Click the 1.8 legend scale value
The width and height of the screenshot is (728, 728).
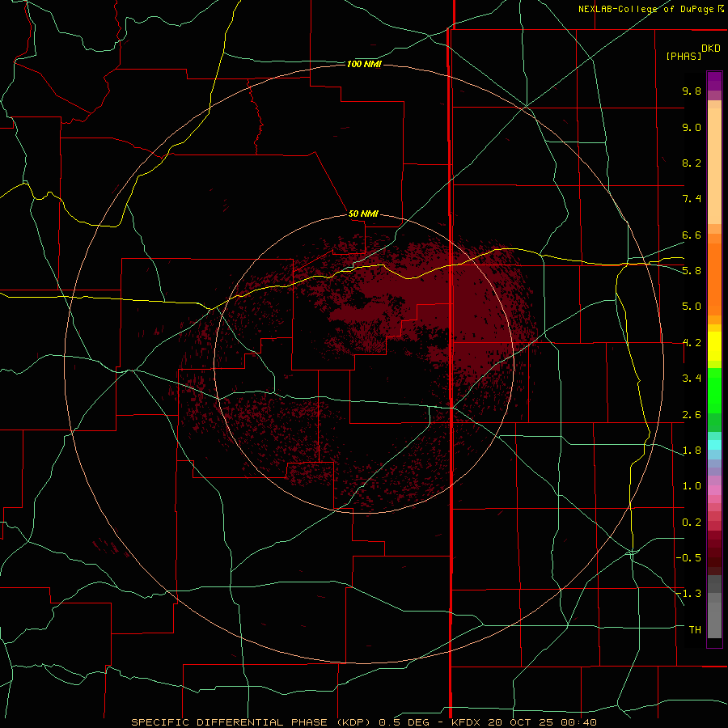click(x=692, y=451)
